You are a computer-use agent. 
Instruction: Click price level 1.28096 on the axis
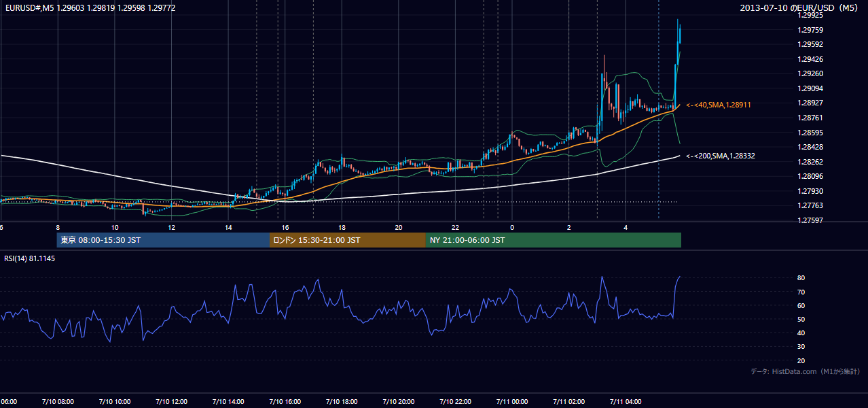[x=810, y=176]
